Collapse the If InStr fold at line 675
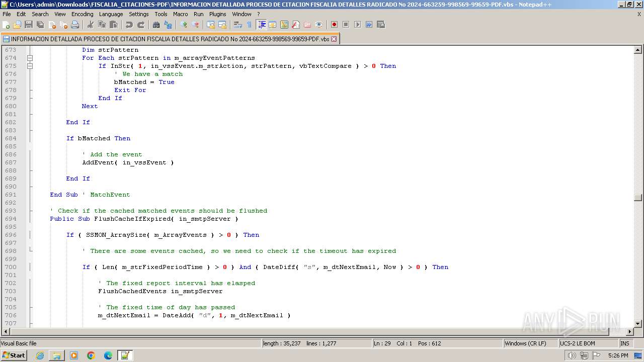The height and width of the screenshot is (362, 644). (30, 66)
